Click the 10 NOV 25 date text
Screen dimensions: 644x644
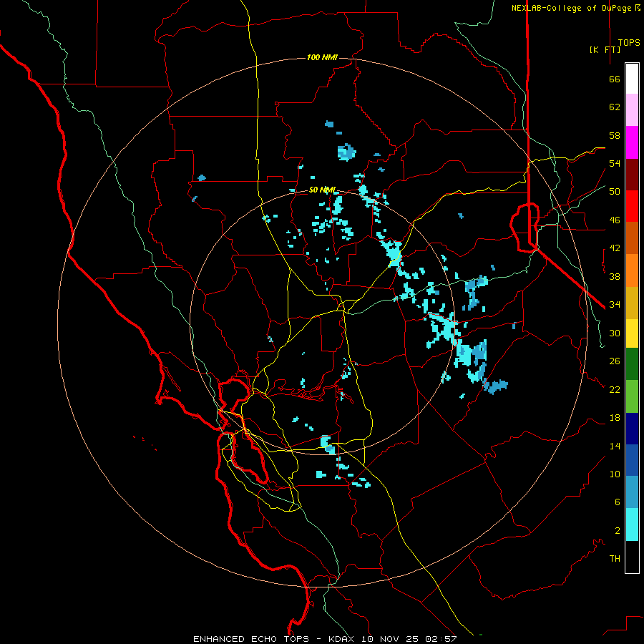(x=390, y=639)
